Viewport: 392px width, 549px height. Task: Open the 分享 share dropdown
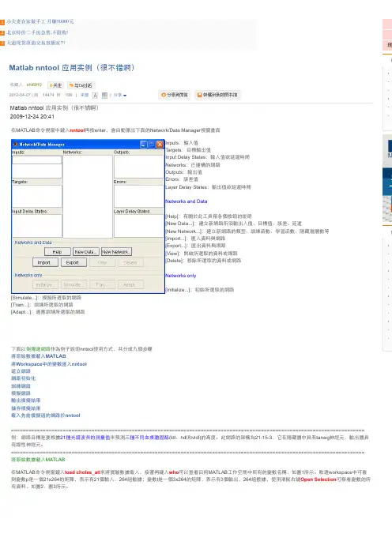click(120, 95)
